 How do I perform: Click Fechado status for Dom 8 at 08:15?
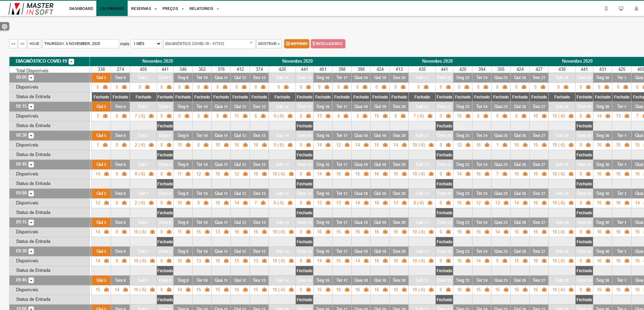165,126
